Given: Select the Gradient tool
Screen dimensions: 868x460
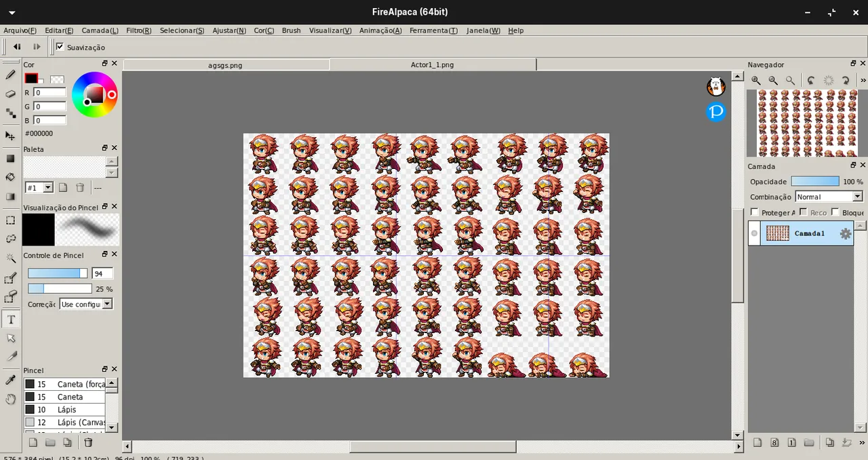Looking at the screenshot, I should (10, 196).
